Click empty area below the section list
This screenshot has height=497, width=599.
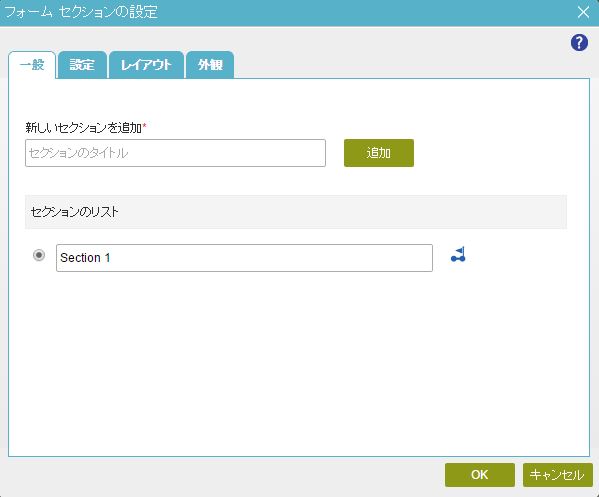[298, 363]
